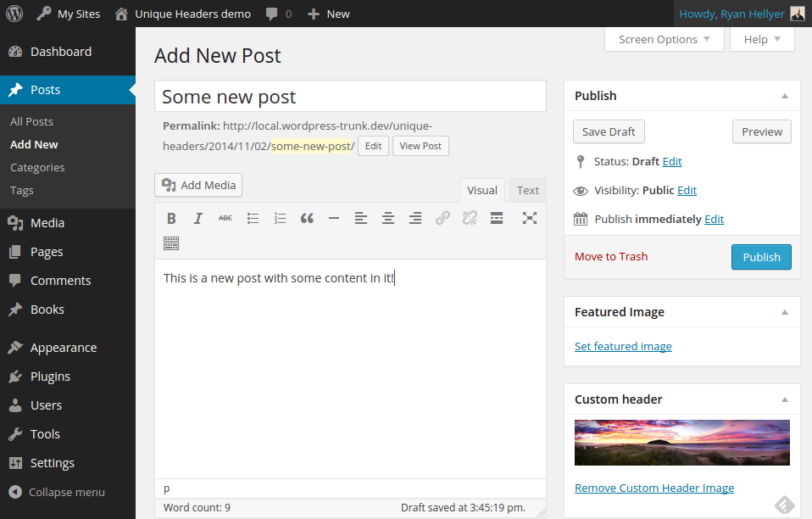Image resolution: width=812 pixels, height=519 pixels.
Task: Click the post title input field
Action: click(350, 97)
